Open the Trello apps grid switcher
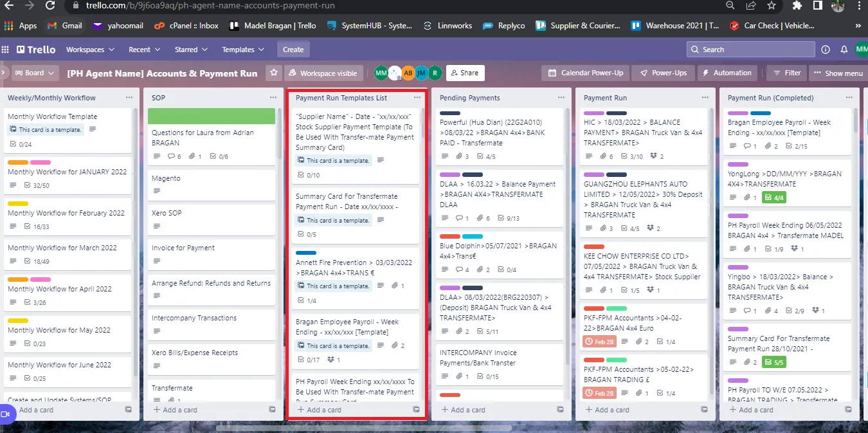This screenshot has height=433, width=868. pyautogui.click(x=6, y=50)
